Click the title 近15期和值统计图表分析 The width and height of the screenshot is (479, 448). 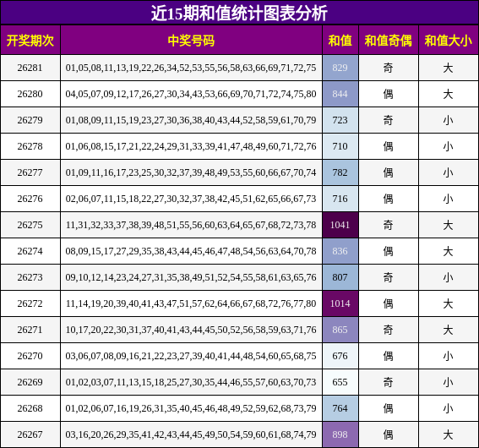pyautogui.click(x=239, y=14)
